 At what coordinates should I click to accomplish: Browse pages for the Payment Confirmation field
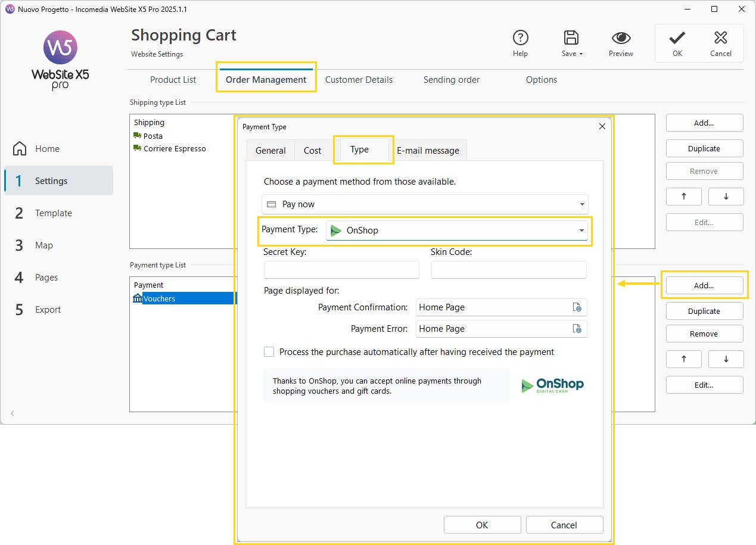tap(577, 307)
